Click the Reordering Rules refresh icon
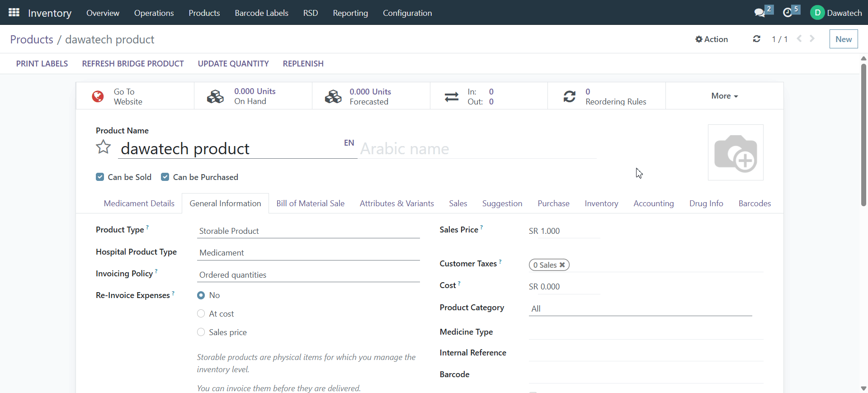 (570, 96)
